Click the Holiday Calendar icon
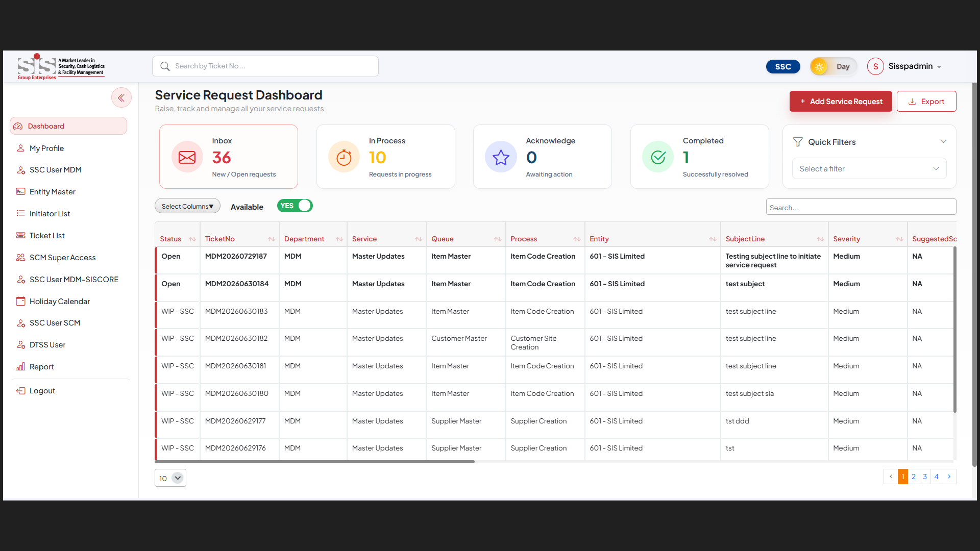This screenshot has height=551, width=980. (20, 302)
